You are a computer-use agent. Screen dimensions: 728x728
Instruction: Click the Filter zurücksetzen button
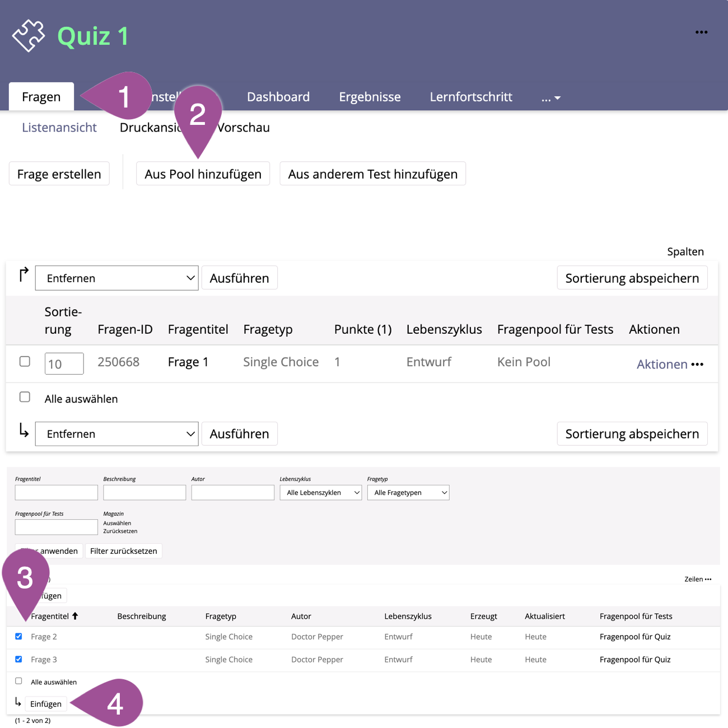coord(123,551)
